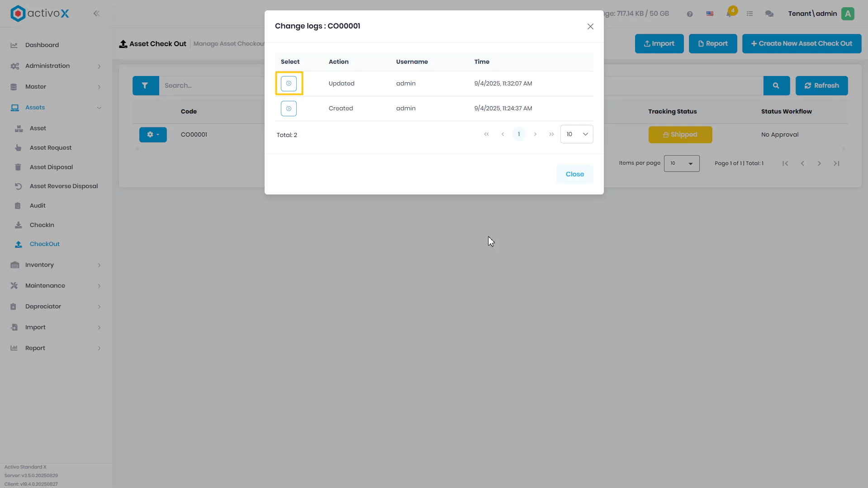868x488 pixels.
Task: Expand the Maintenance menu
Action: [55, 286]
